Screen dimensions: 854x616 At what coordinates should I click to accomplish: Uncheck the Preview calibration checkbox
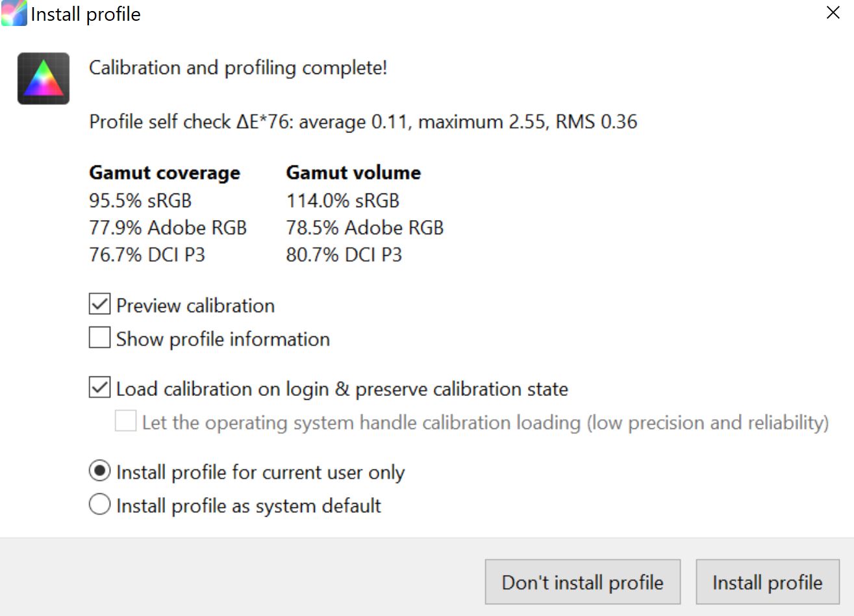coord(99,305)
